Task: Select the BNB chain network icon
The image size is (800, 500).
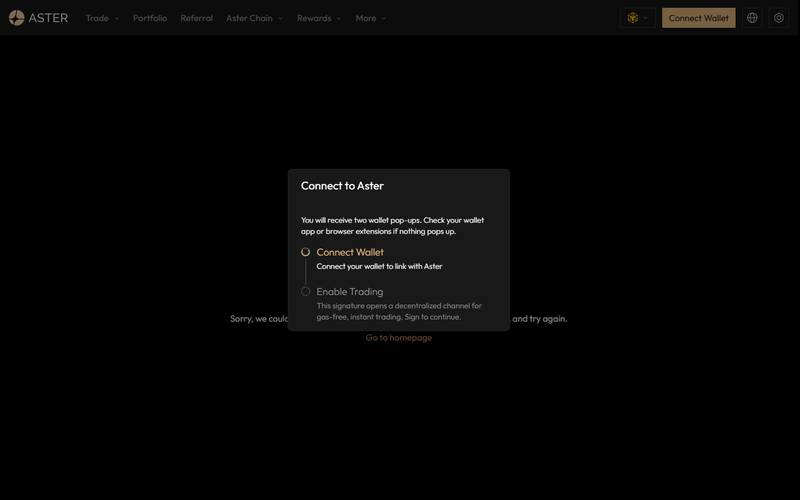Action: pyautogui.click(x=633, y=18)
